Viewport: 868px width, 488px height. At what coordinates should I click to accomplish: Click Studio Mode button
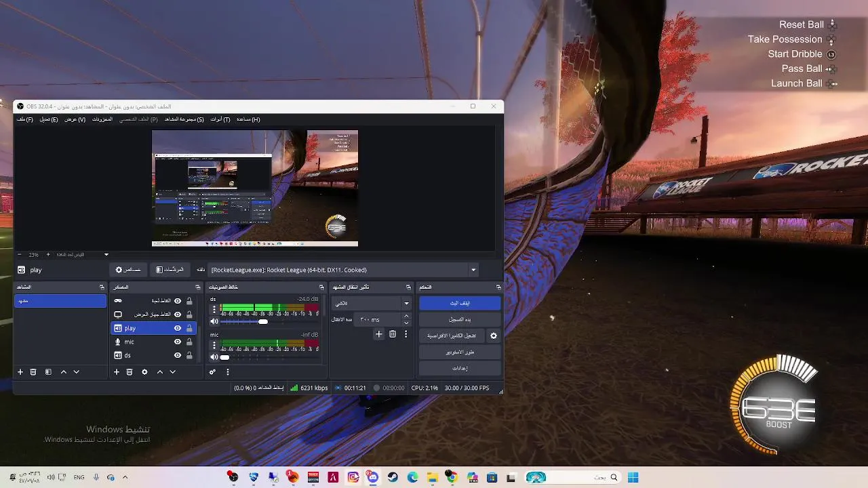tap(460, 352)
